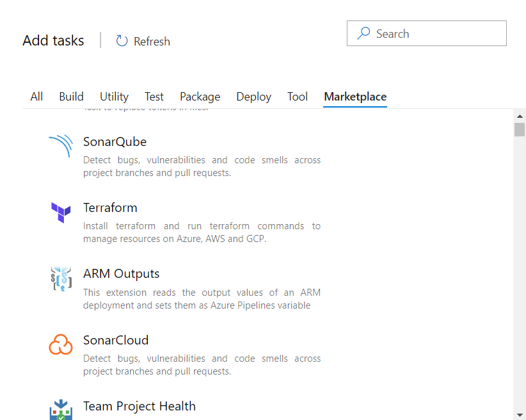Click the scrollbar down arrow
This screenshot has height=420, width=526.
tap(520, 415)
